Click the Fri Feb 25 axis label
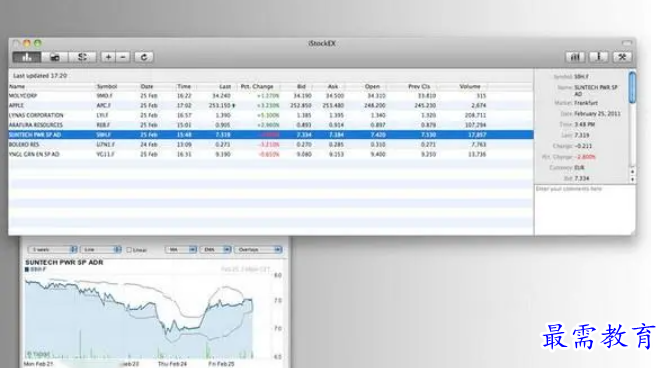This screenshot has width=664, height=368. [221, 364]
